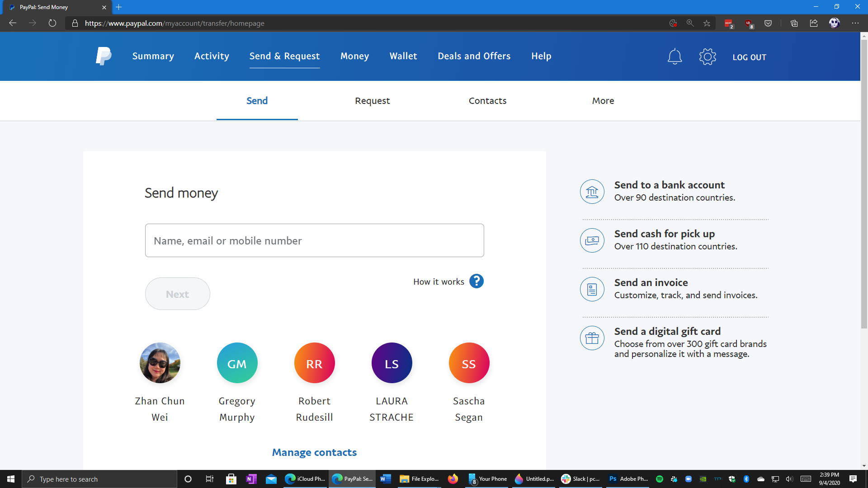The image size is (868, 488).
Task: Click the name email input field
Action: coord(315,240)
